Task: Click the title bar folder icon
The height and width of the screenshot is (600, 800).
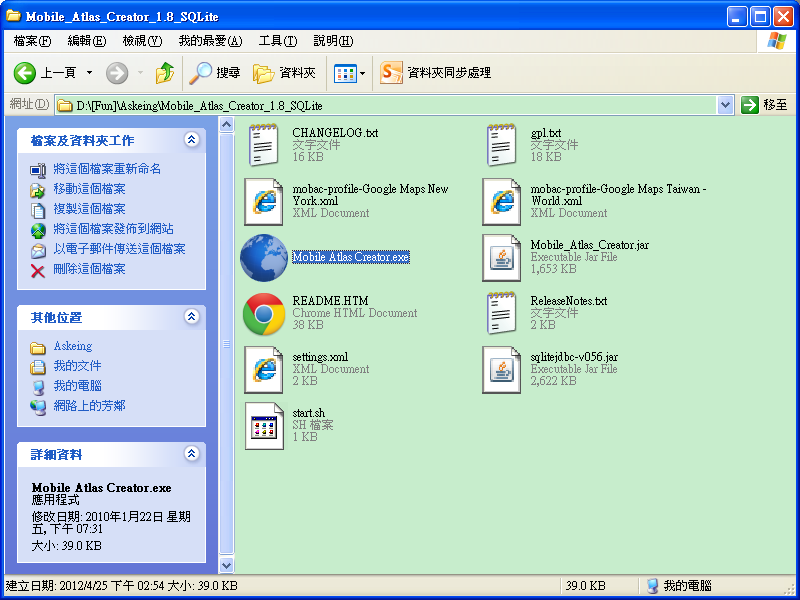Action: [x=13, y=16]
